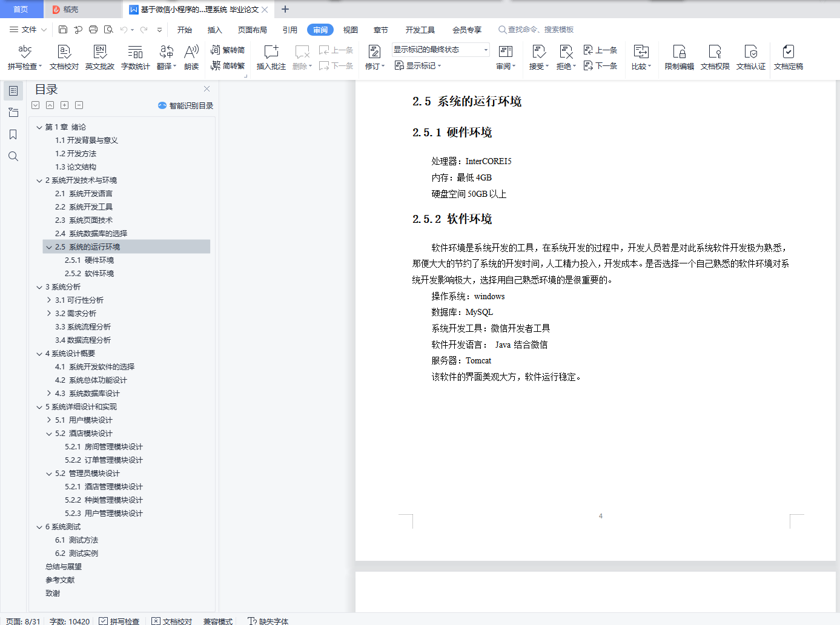Click the search magnifier in left sidebar
The image size is (840, 625).
point(13,156)
